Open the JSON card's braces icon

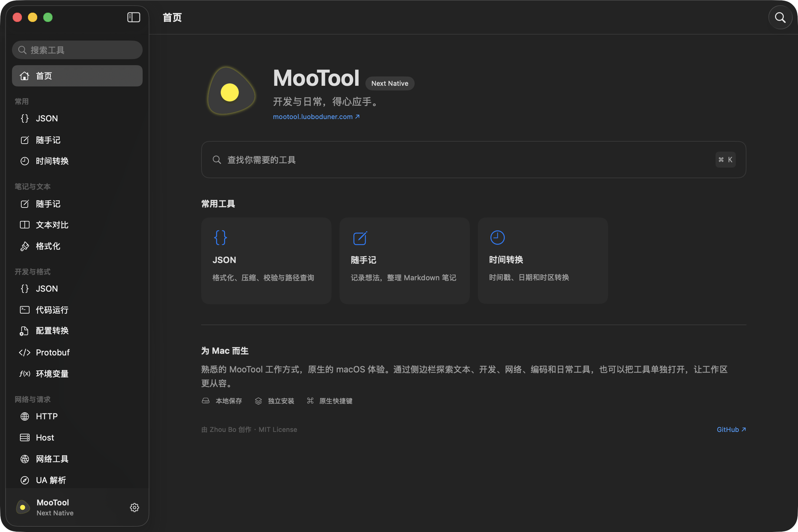(x=220, y=237)
